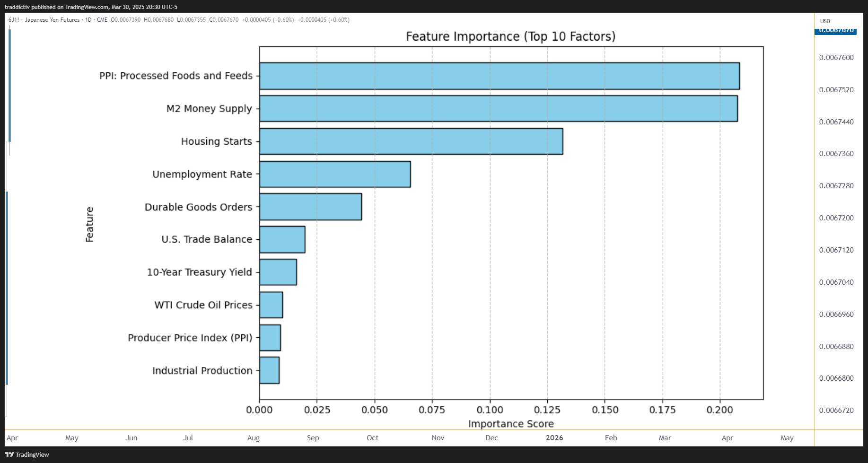The width and height of the screenshot is (868, 463).
Task: Click the U.S. Trade Balance bar
Action: coord(282,239)
